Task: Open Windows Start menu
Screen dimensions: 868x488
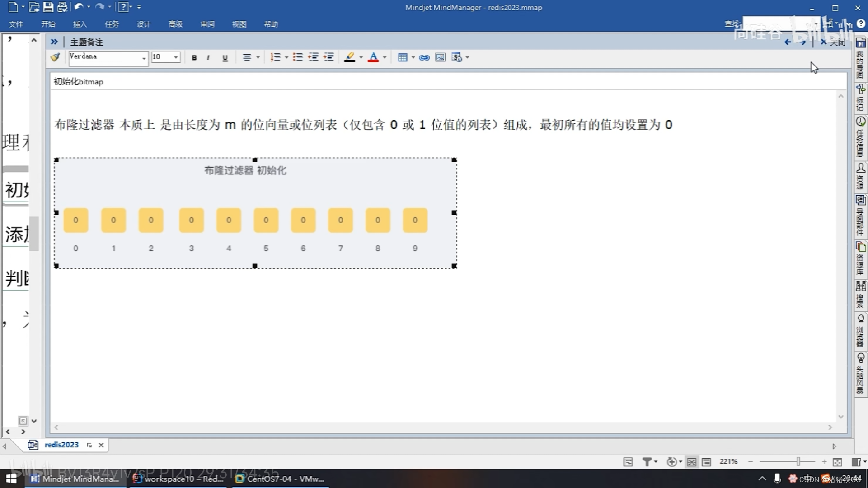Action: (x=11, y=479)
